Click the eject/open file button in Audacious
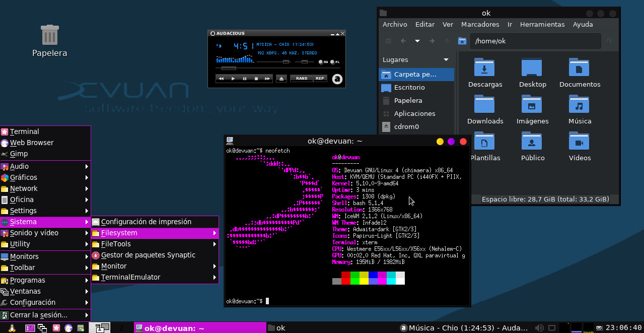644x333 pixels. pos(281,79)
